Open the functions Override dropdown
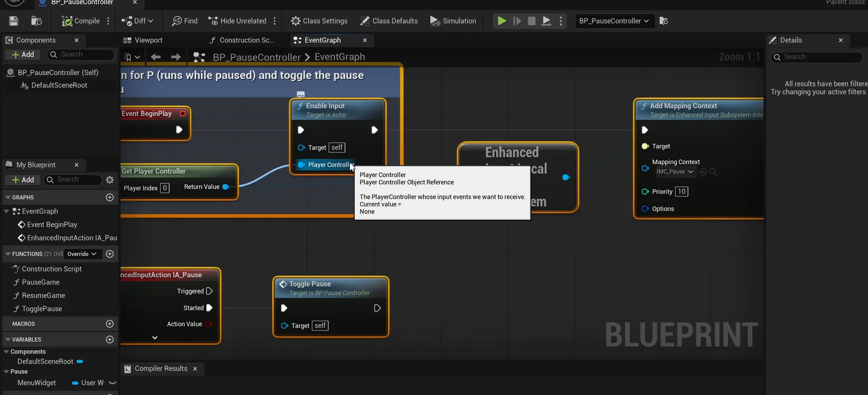This screenshot has width=868, height=395. tap(82, 254)
